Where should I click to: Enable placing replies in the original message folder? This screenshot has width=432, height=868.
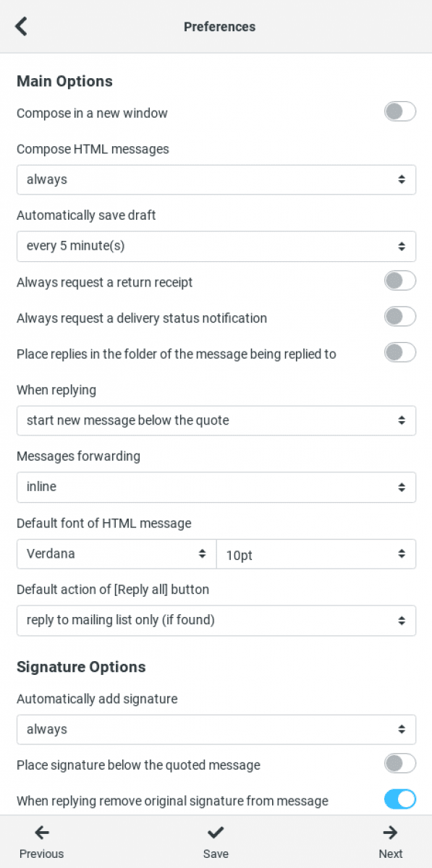pos(400,352)
